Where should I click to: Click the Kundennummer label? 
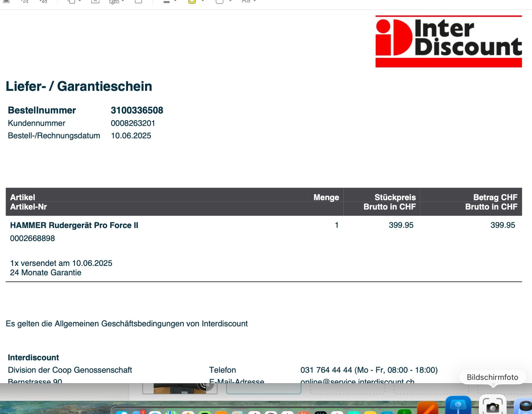coord(36,123)
